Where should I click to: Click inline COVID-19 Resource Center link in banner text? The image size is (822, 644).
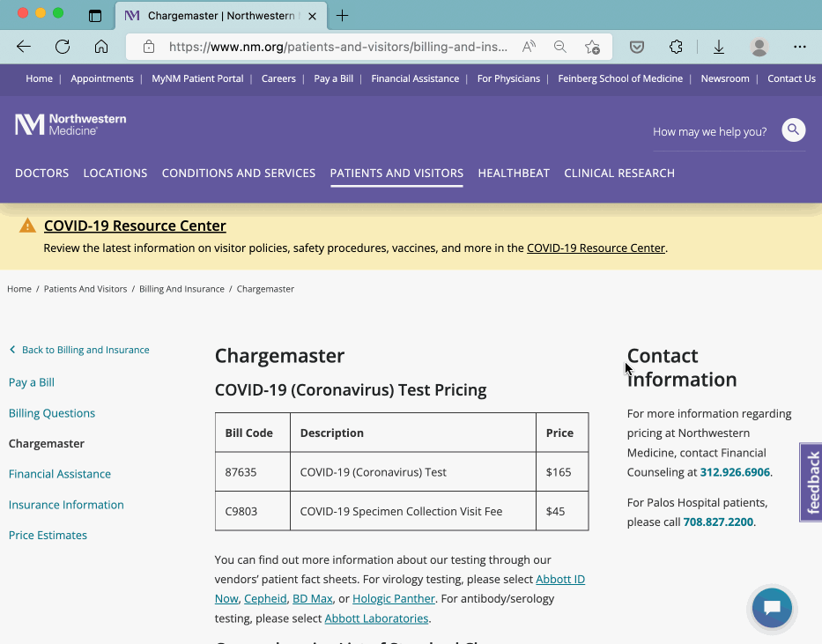tap(596, 248)
